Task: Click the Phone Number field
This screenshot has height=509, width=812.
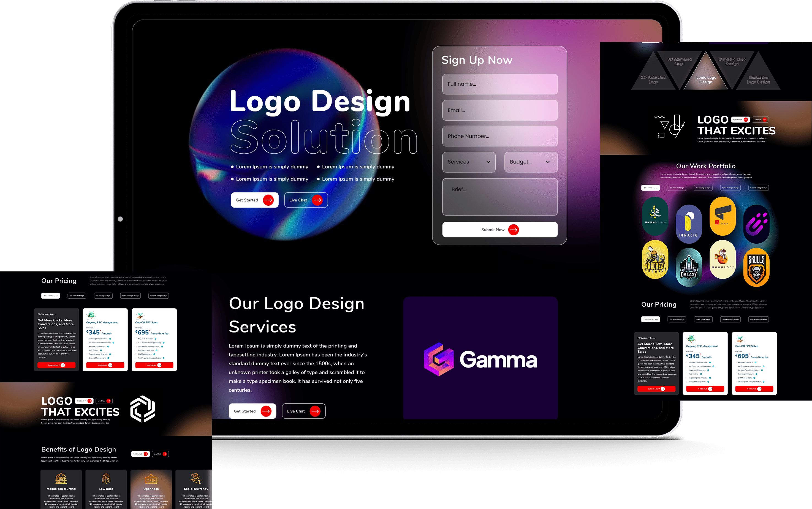Action: click(499, 136)
